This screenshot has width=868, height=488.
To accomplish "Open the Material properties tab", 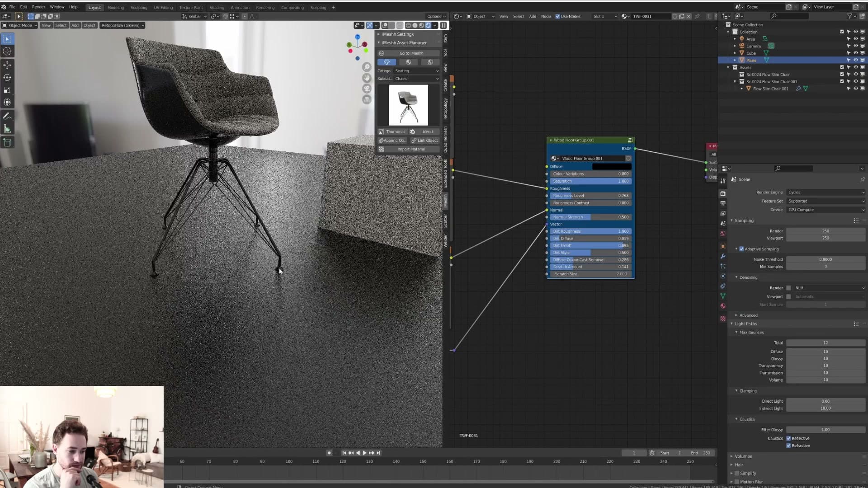I will tap(723, 306).
